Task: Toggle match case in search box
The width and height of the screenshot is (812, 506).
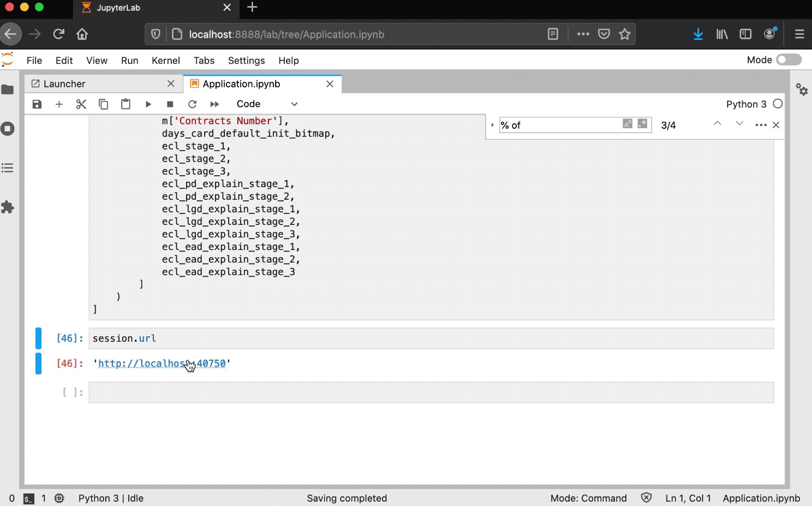Action: pyautogui.click(x=628, y=124)
